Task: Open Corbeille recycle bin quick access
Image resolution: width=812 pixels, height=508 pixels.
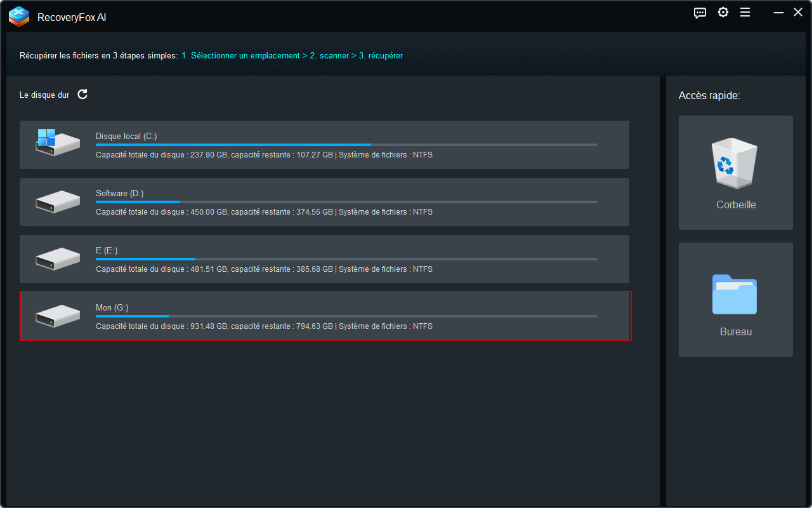Action: 736,173
